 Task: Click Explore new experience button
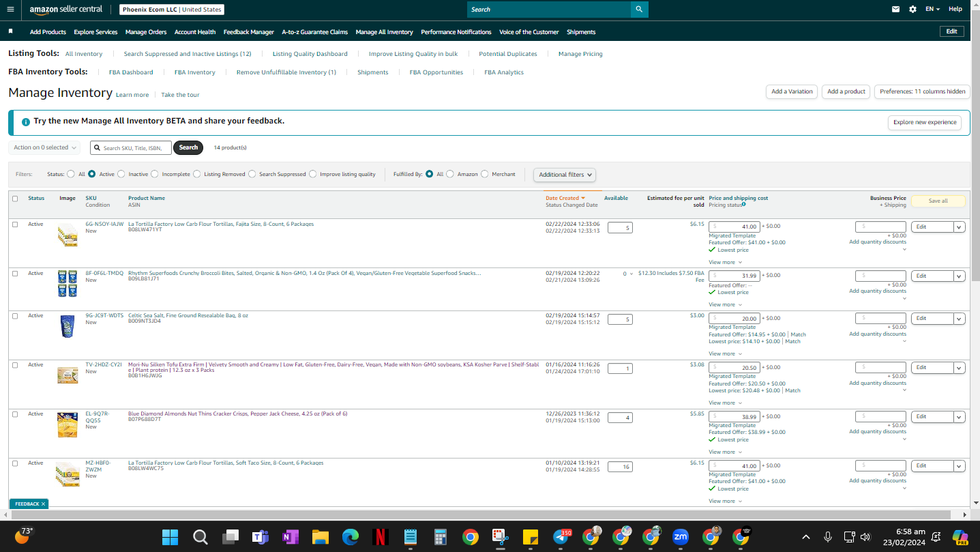925,122
